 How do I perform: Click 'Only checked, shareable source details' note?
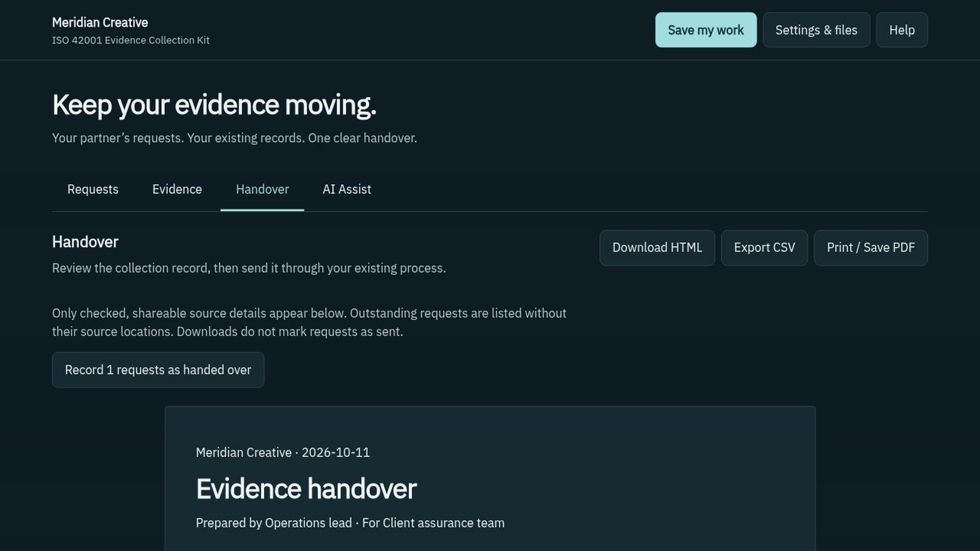(x=309, y=322)
